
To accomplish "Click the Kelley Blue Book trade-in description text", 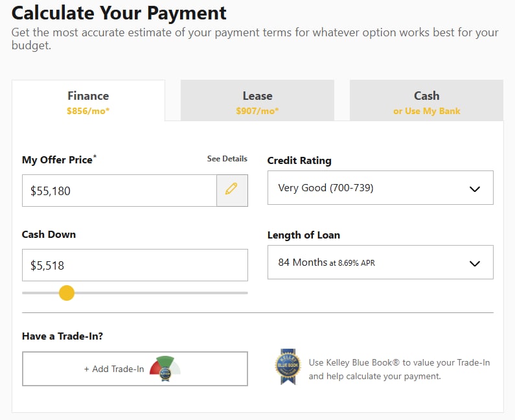I will point(399,369).
